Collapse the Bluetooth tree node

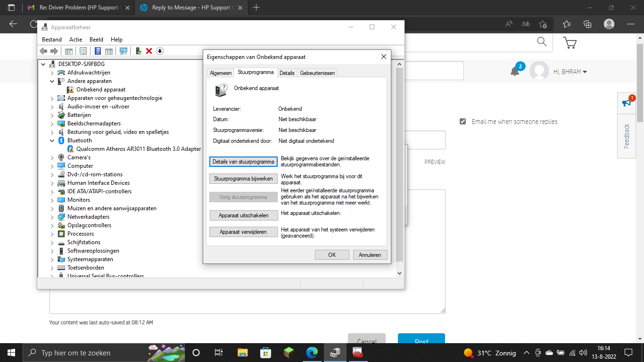[53, 140]
